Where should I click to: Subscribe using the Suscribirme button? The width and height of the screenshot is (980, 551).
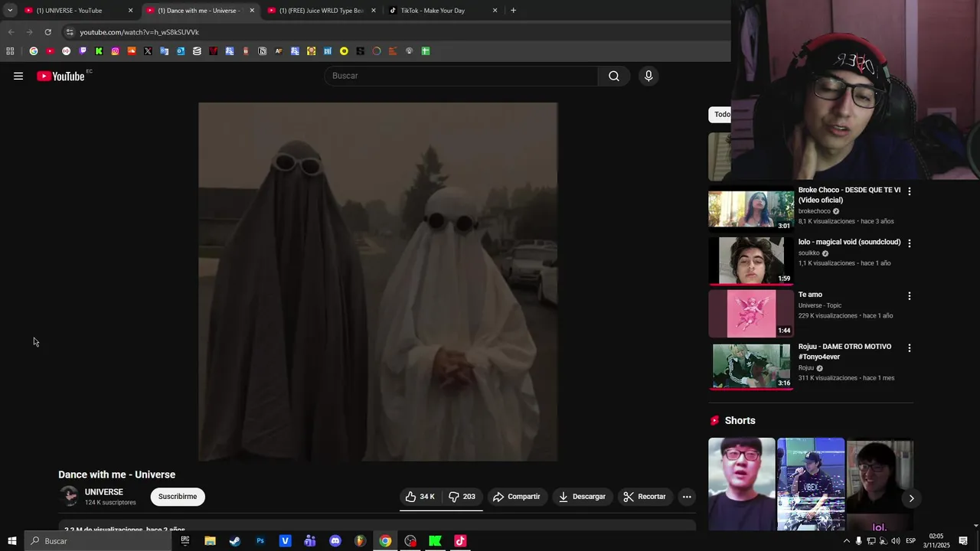pyautogui.click(x=178, y=497)
